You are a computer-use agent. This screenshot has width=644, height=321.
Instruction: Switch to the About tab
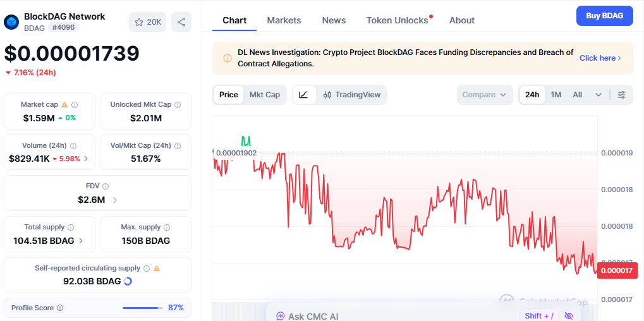tap(461, 20)
